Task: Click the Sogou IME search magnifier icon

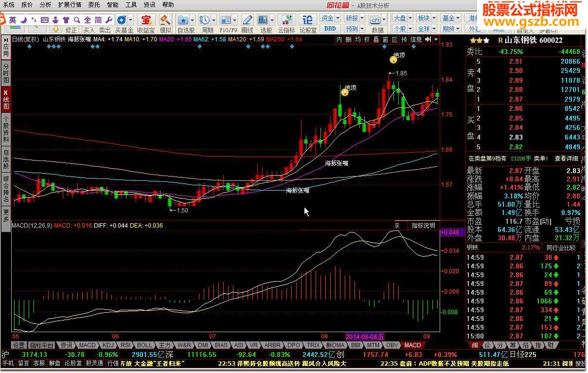Action: coord(77,20)
